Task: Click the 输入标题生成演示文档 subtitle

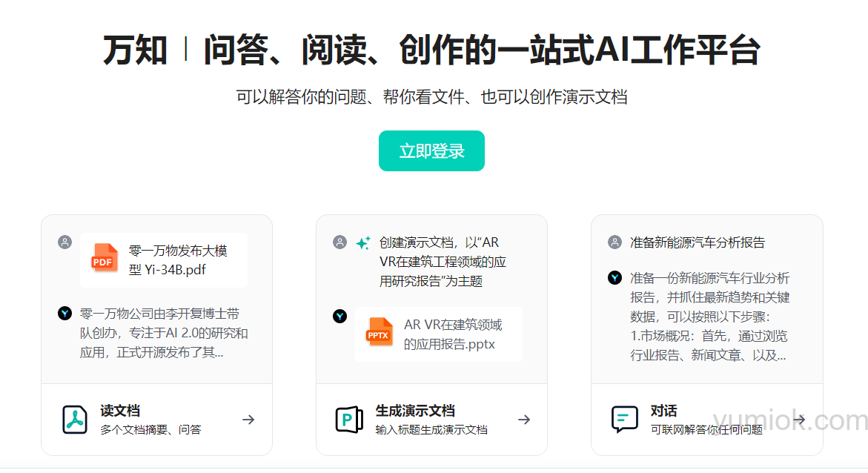Action: click(431, 430)
